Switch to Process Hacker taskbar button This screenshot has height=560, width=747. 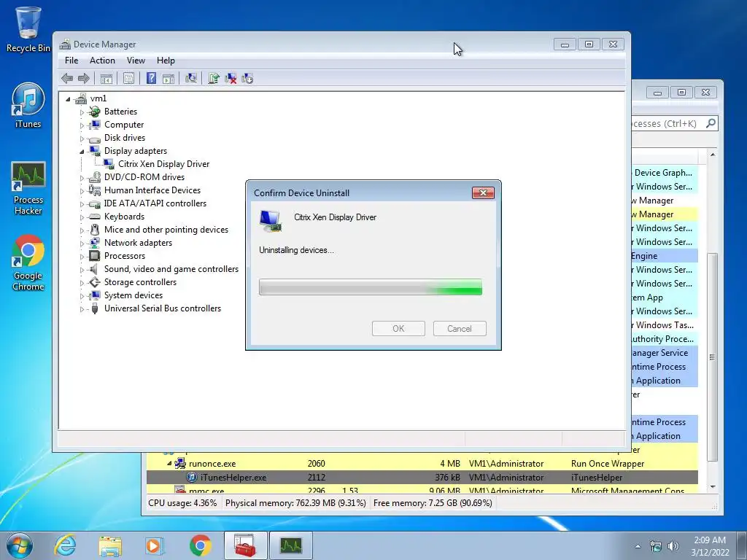[x=291, y=545]
